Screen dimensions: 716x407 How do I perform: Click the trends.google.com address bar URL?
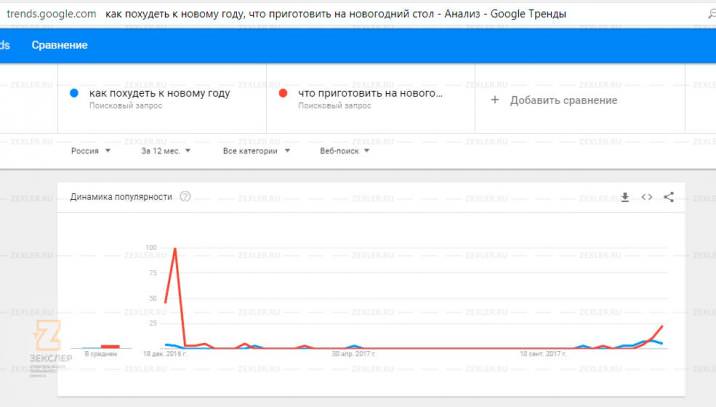click(51, 14)
